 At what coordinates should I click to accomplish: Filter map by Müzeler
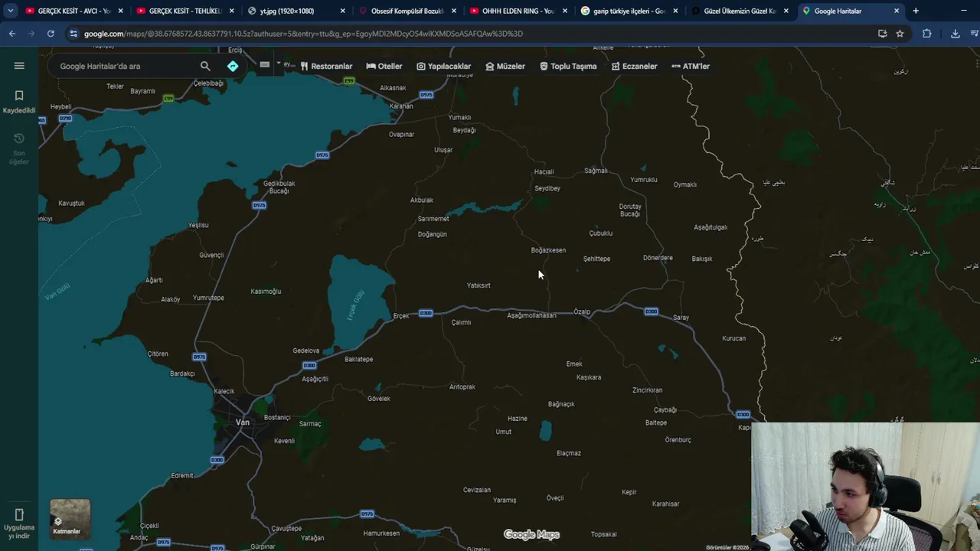point(505,67)
